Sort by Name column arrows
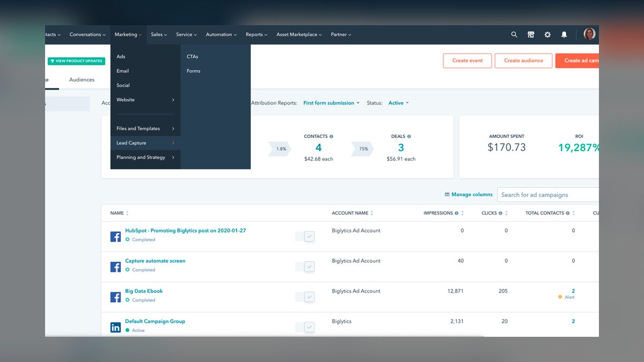The image size is (644, 362). pyautogui.click(x=127, y=213)
